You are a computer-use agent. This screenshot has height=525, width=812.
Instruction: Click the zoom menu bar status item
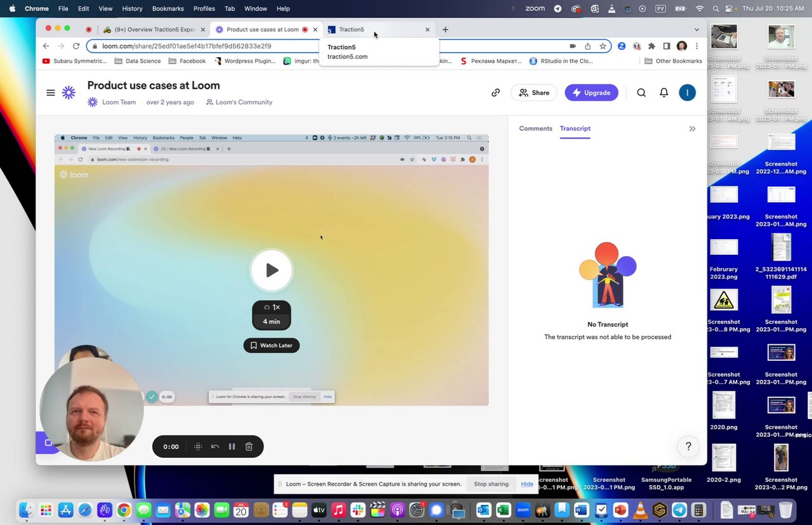tap(535, 8)
